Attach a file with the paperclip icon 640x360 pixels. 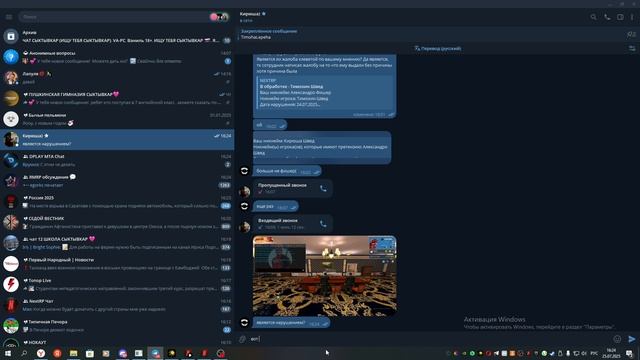point(242,339)
